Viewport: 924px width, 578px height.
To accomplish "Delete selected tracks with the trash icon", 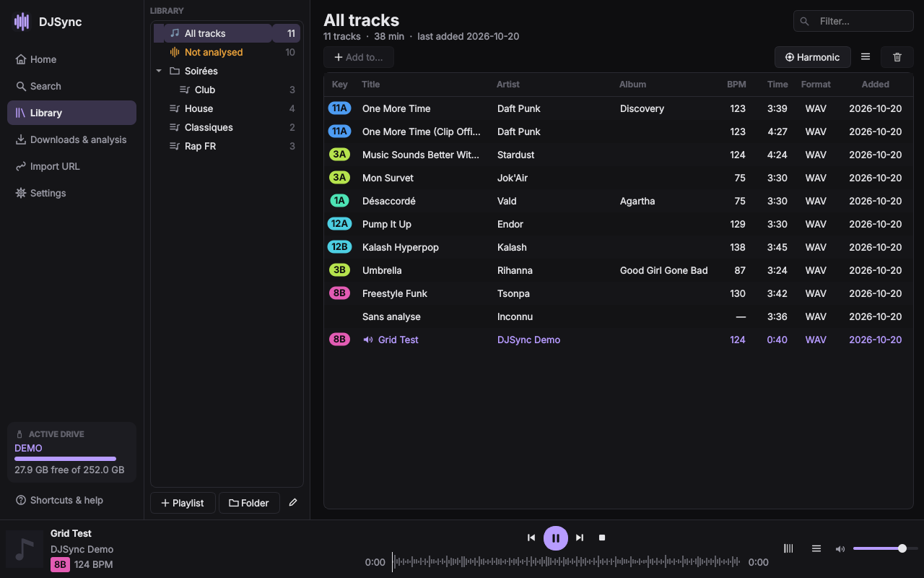I will pyautogui.click(x=897, y=57).
